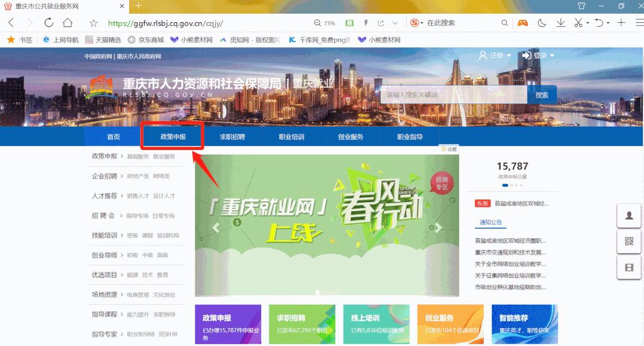Screen dimensions: 644x346
Task: Open notice 重庆市交通规划和技术发展...
Action: tap(511, 252)
